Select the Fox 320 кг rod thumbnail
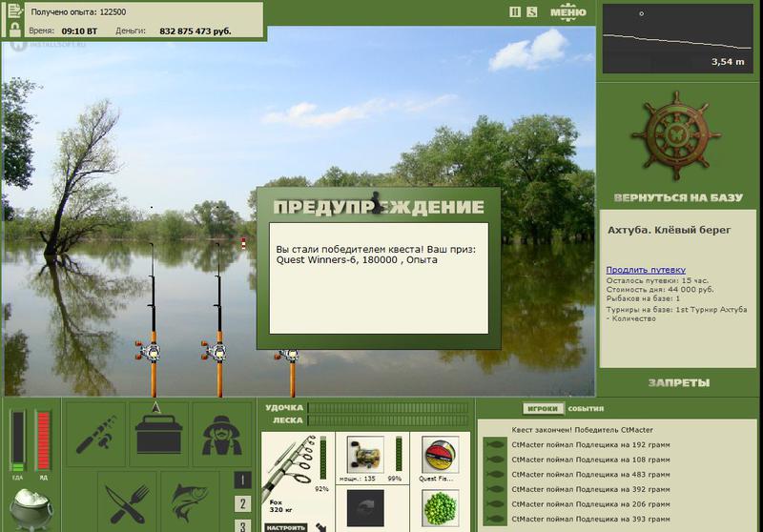 [x=291, y=467]
